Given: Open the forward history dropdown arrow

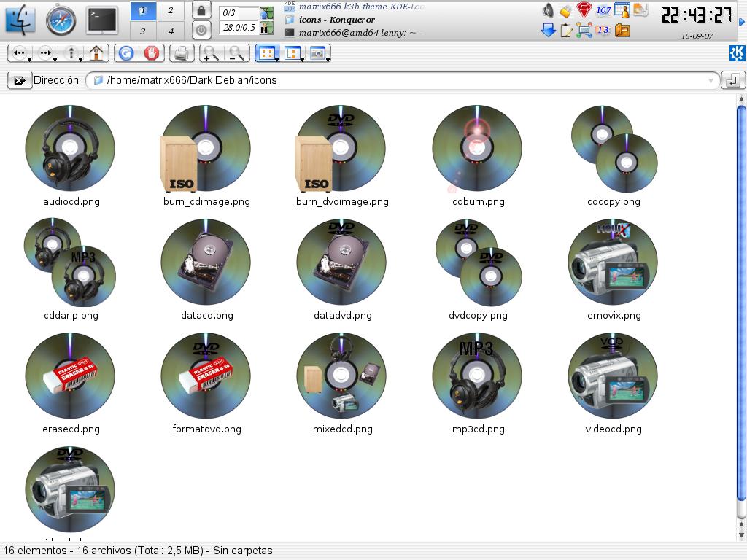Looking at the screenshot, I should (55, 59).
